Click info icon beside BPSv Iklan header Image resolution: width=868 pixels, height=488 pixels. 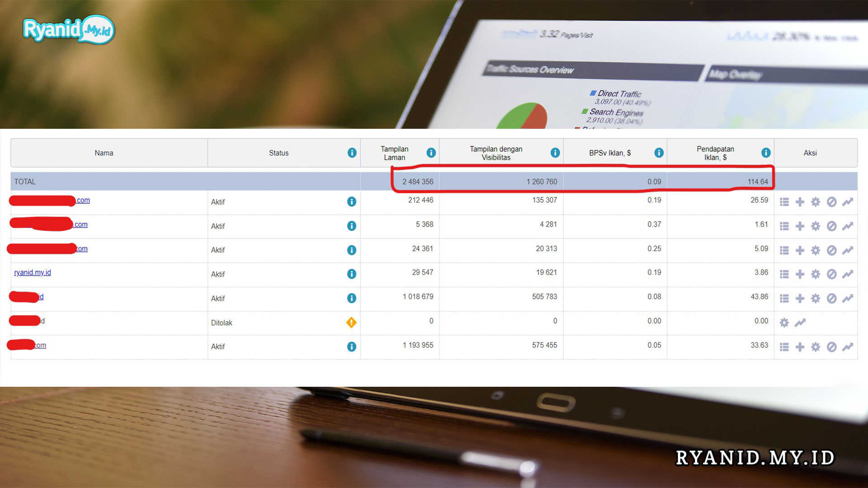coord(659,153)
